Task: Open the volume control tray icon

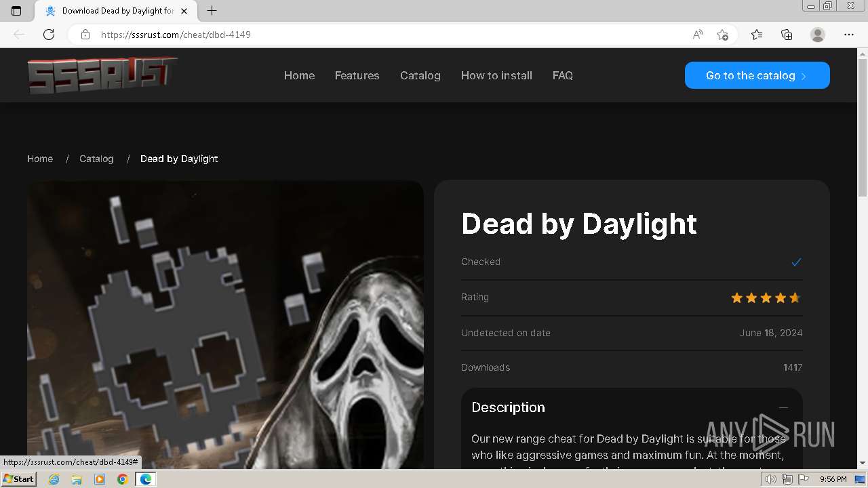Action: (771, 479)
